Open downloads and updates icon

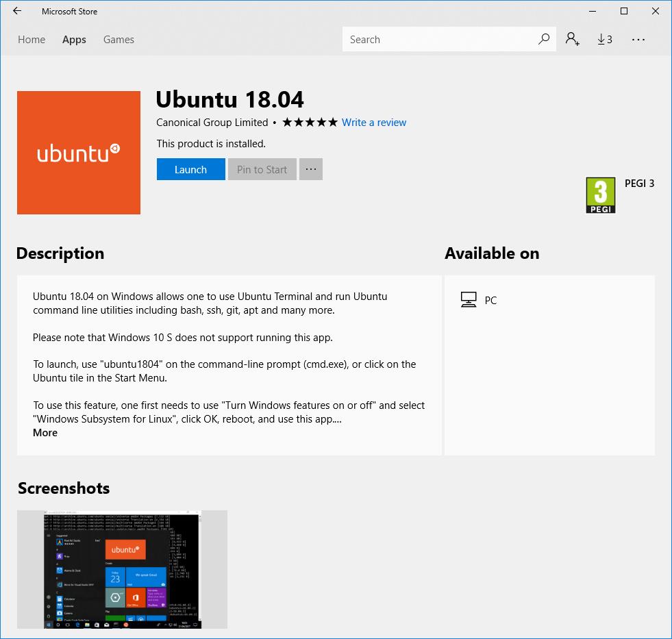pyautogui.click(x=605, y=40)
